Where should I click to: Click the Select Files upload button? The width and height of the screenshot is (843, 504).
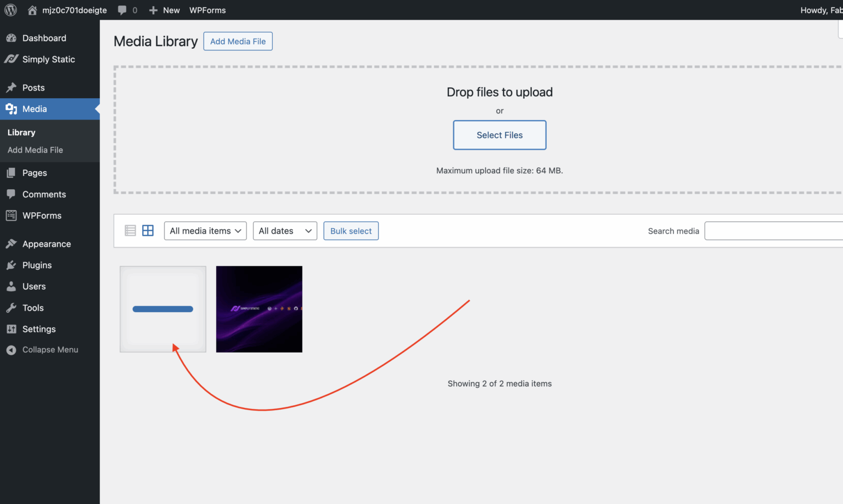(x=499, y=135)
